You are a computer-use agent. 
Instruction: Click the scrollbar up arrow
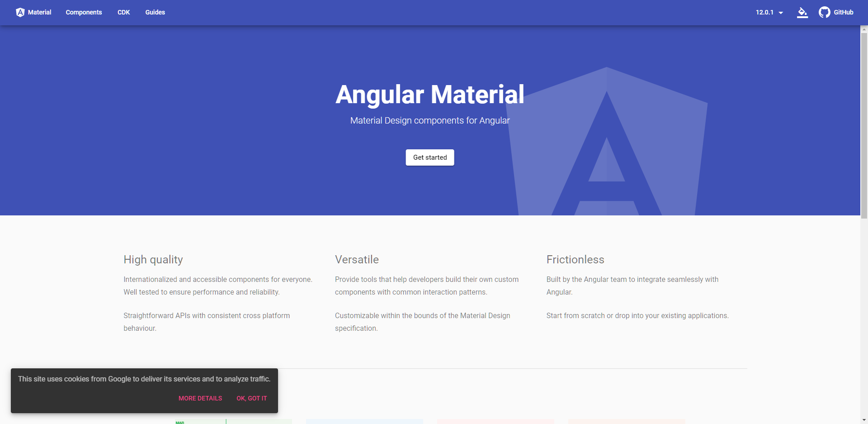[864, 29]
